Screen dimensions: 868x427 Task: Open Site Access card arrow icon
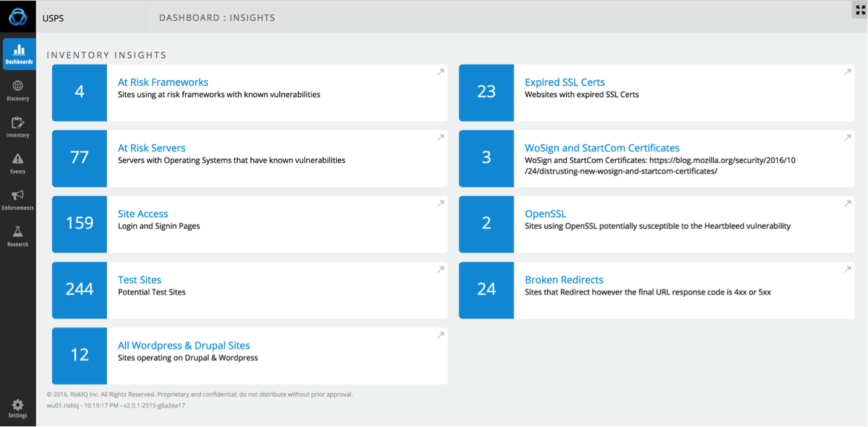click(x=441, y=203)
